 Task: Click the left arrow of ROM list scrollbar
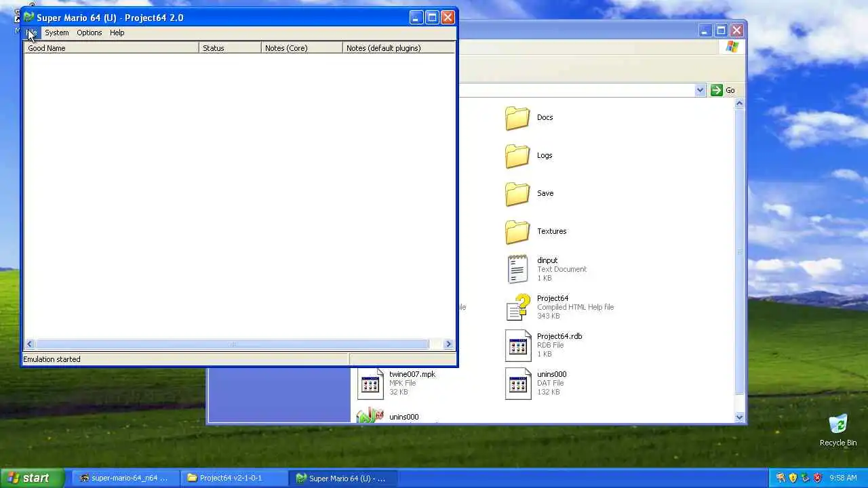(29, 344)
